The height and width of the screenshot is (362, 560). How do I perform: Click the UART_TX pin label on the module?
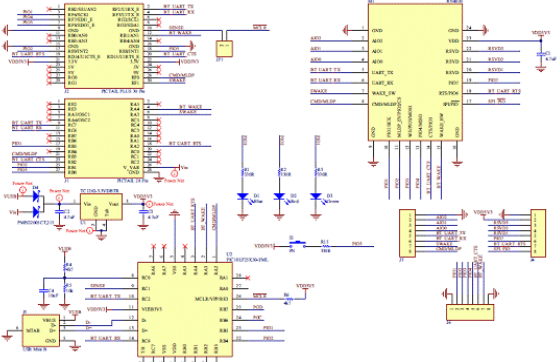382,72
